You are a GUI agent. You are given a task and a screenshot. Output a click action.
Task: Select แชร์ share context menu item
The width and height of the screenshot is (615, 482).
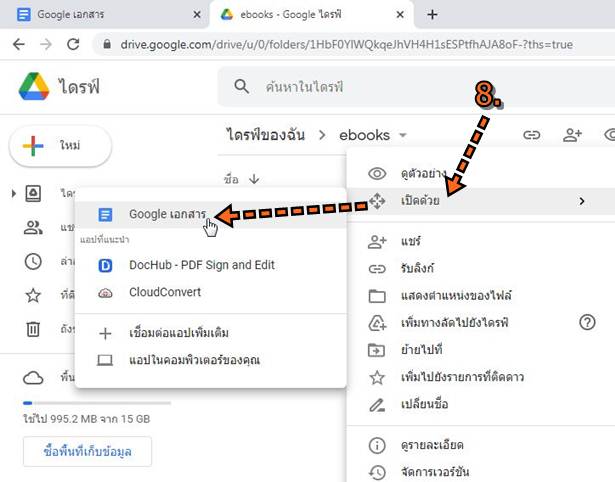[481, 241]
